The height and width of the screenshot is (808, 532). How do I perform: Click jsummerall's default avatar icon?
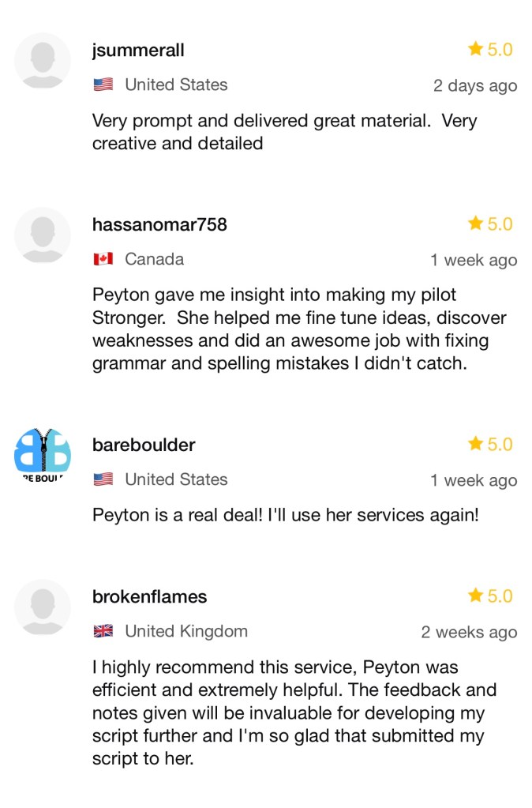(43, 60)
